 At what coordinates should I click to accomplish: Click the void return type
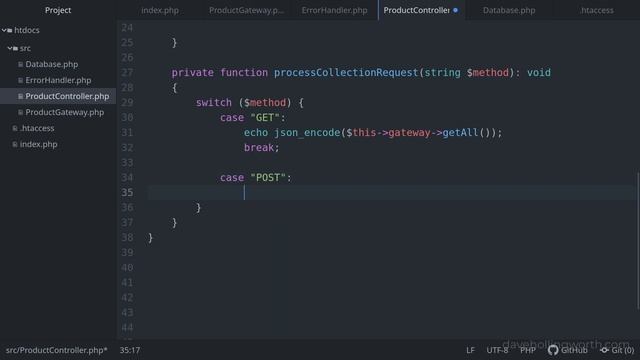pyautogui.click(x=539, y=73)
